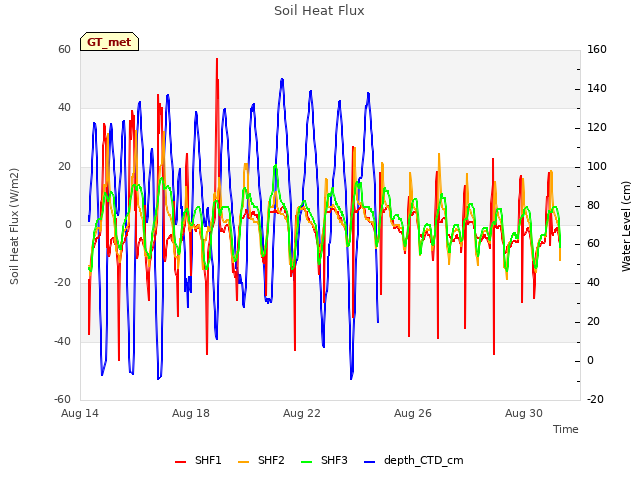640x480 pixels.
Task: Click the left axis -20 tick label
Action: 63,282
